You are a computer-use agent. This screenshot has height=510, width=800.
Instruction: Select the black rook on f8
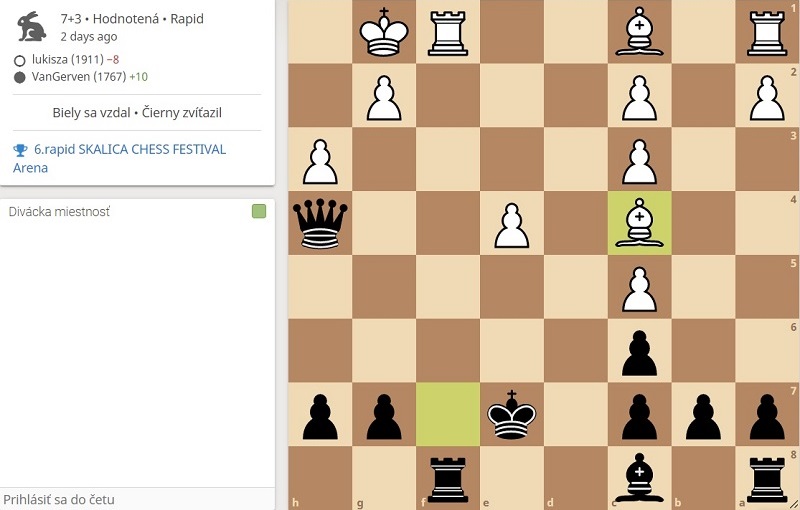[448, 479]
